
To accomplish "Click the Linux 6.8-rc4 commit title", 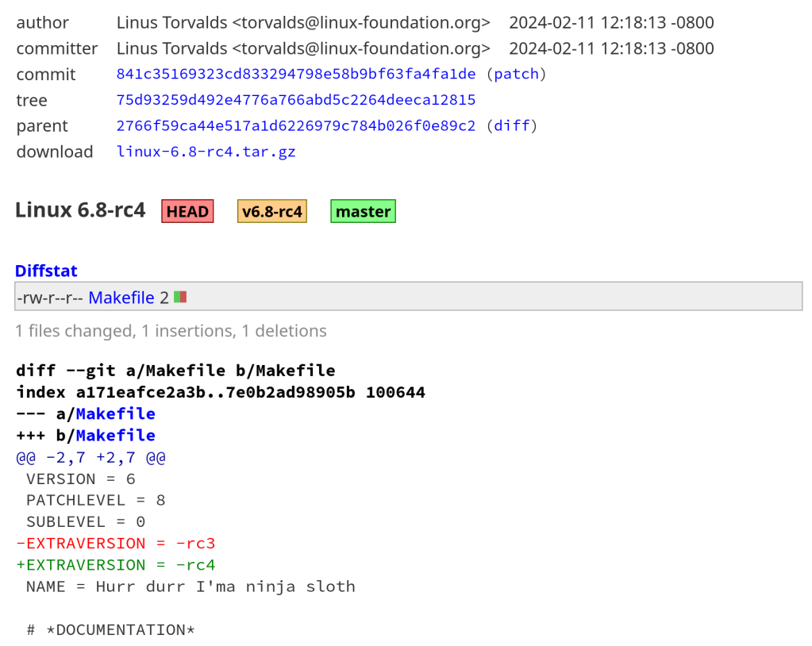I will 80,210.
